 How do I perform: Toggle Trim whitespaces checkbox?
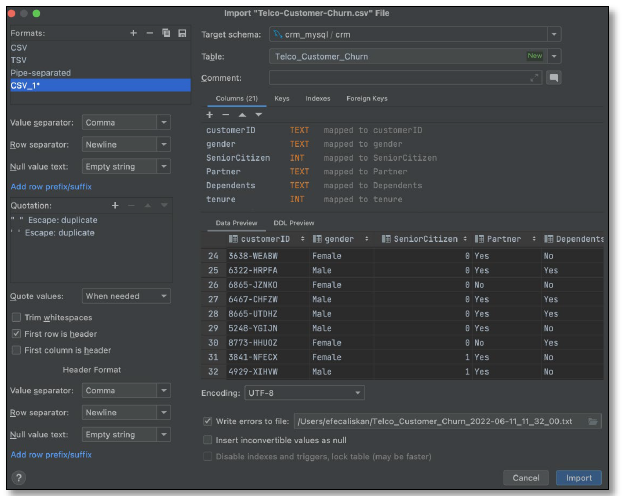click(x=16, y=317)
